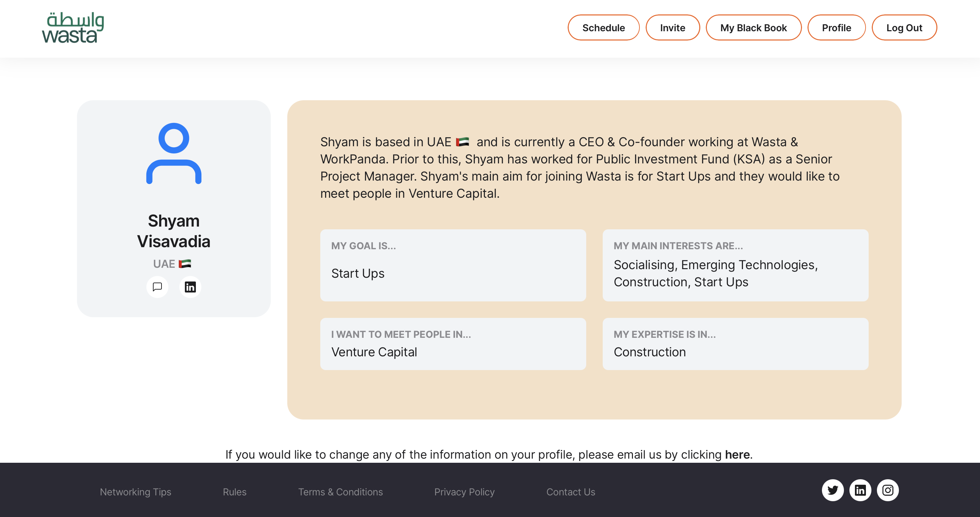Go to My Black Book
The image size is (980, 517).
(x=753, y=28)
